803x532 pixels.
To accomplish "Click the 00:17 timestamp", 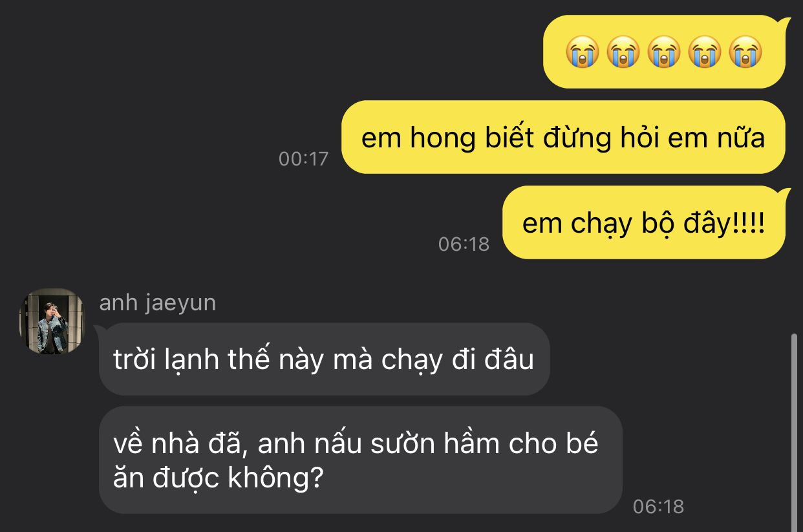I will click(x=304, y=159).
